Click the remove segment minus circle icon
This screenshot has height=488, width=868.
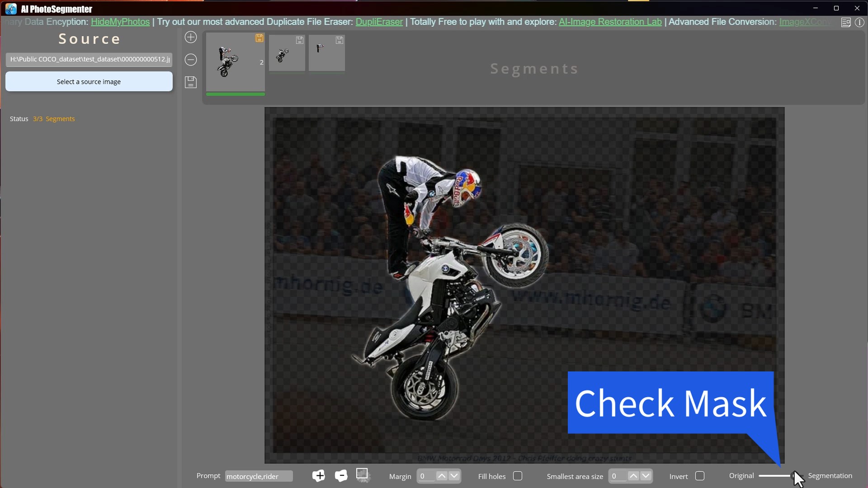click(x=191, y=60)
